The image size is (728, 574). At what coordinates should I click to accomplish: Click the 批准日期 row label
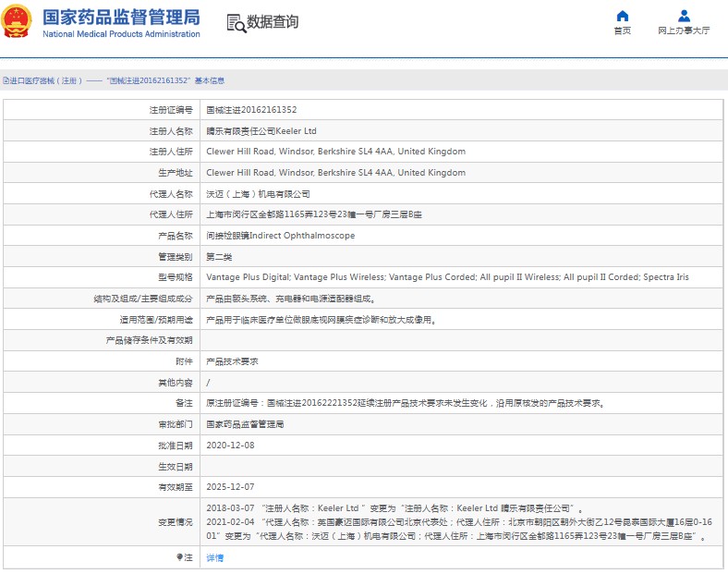pyautogui.click(x=175, y=446)
